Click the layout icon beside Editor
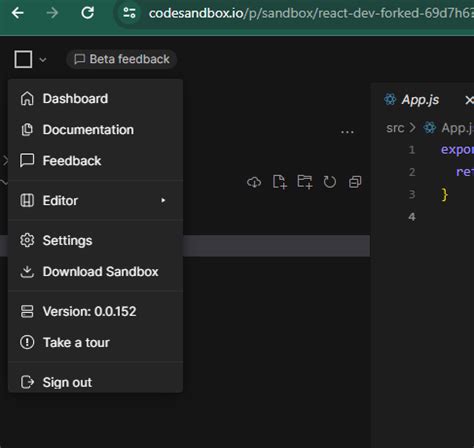 pyautogui.click(x=27, y=200)
